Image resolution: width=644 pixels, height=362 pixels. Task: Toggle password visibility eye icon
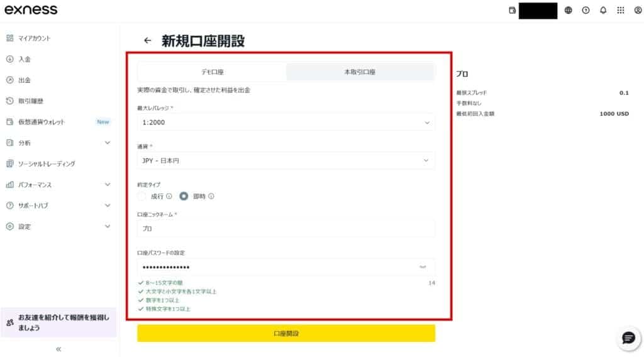(x=423, y=267)
